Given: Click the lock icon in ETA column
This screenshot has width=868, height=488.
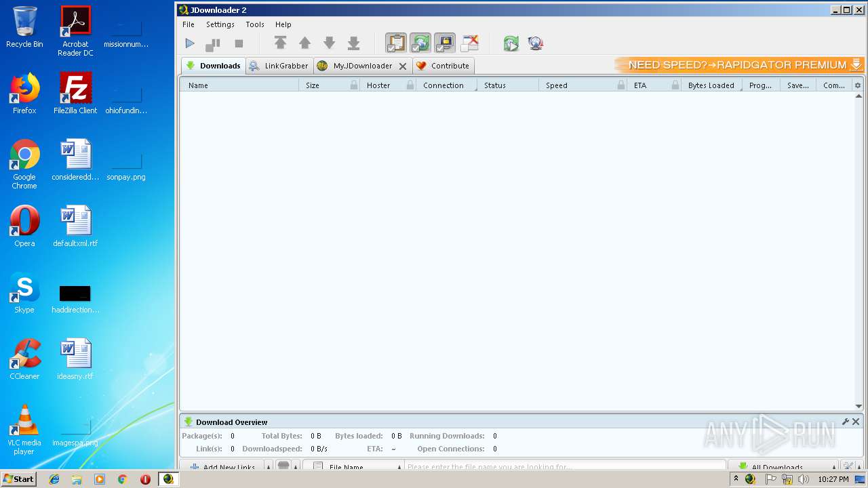Looking at the screenshot, I should point(675,85).
